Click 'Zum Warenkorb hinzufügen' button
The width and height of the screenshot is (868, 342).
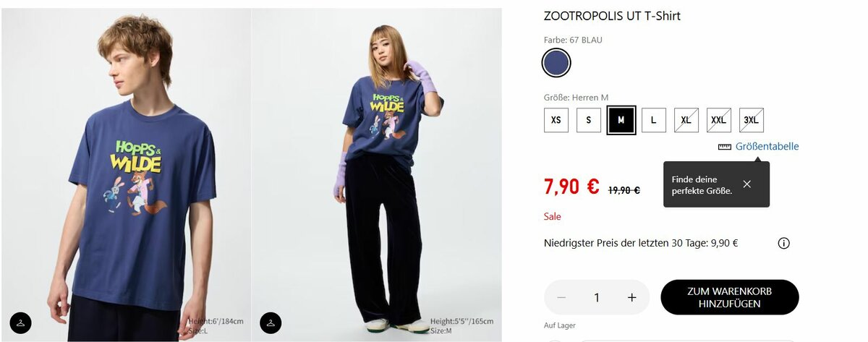(729, 297)
